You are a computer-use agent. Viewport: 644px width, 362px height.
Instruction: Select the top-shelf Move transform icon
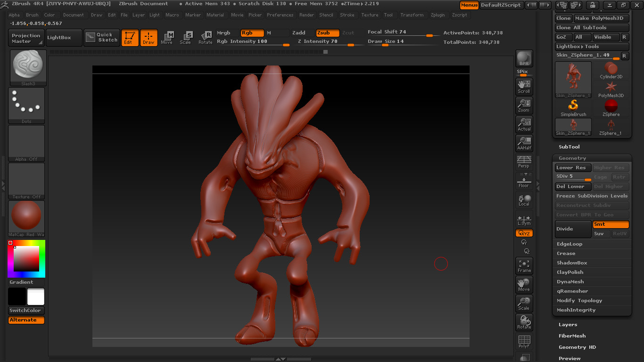pyautogui.click(x=166, y=38)
